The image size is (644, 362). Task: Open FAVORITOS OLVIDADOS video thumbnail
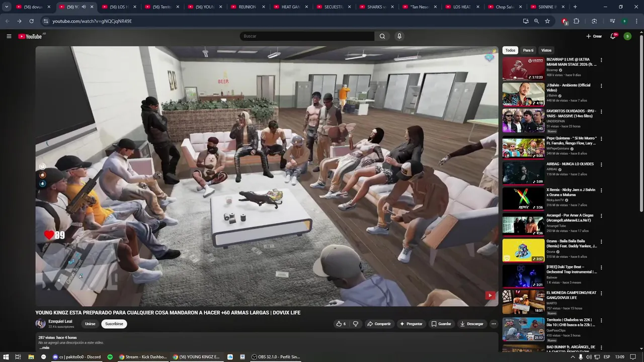point(523,120)
